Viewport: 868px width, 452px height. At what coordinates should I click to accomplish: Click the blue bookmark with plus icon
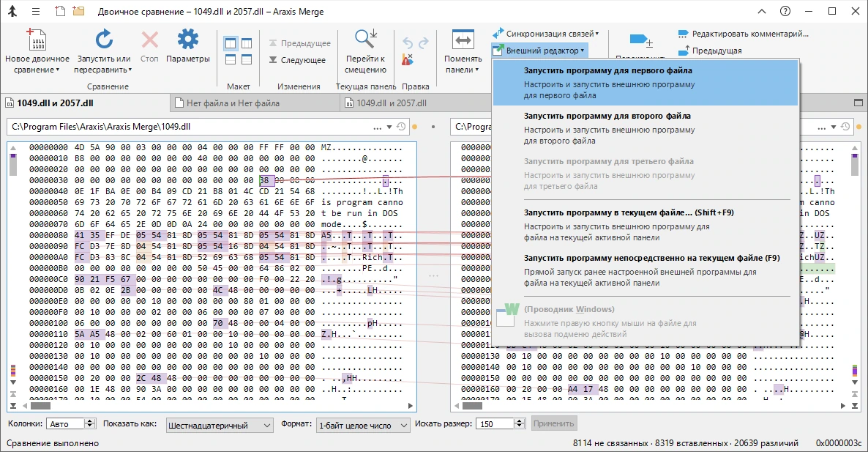(640, 40)
